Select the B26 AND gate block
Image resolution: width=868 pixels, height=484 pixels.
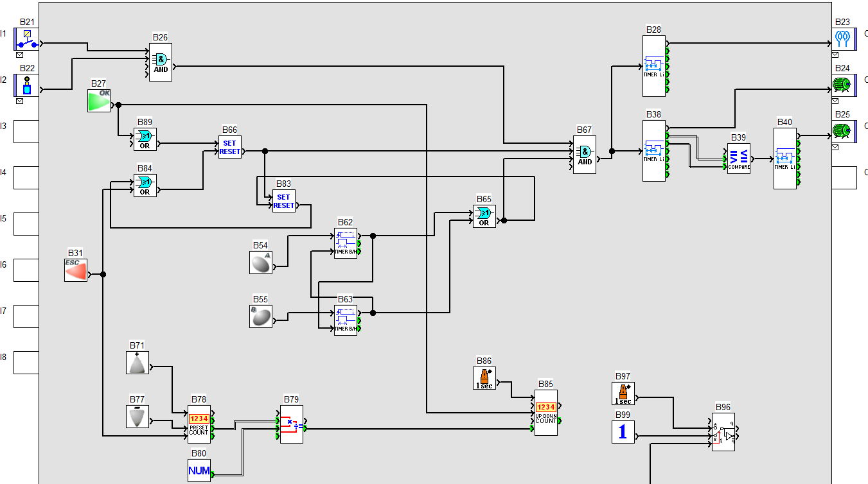[x=161, y=62]
